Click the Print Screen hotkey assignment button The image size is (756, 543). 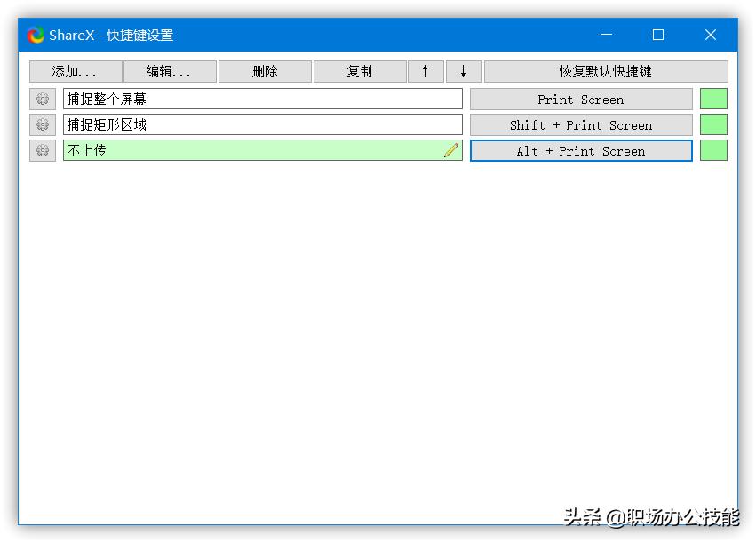pos(581,99)
